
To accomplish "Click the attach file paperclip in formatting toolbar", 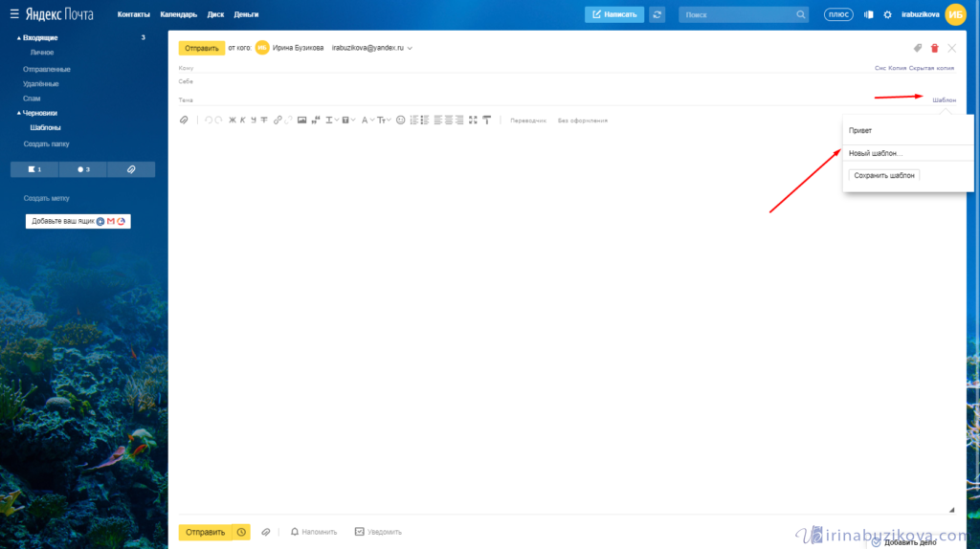I will point(185,121).
